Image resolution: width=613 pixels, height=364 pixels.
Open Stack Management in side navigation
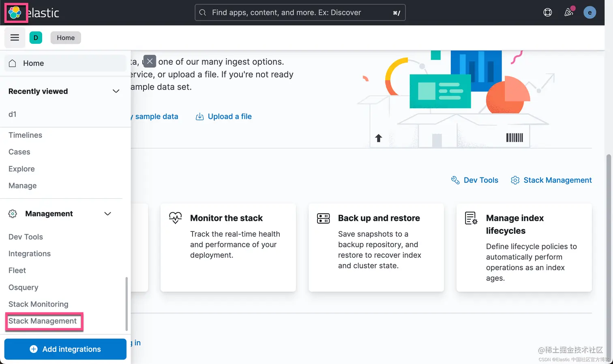point(43,321)
